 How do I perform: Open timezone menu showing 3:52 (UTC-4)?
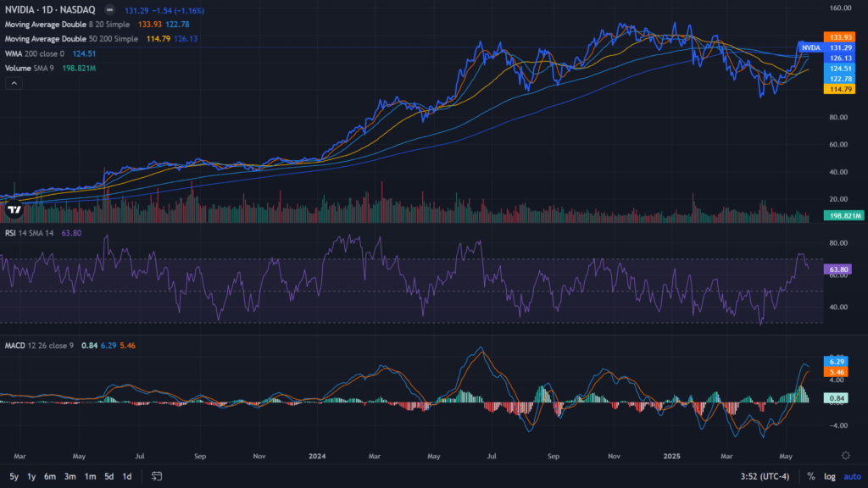tap(765, 476)
